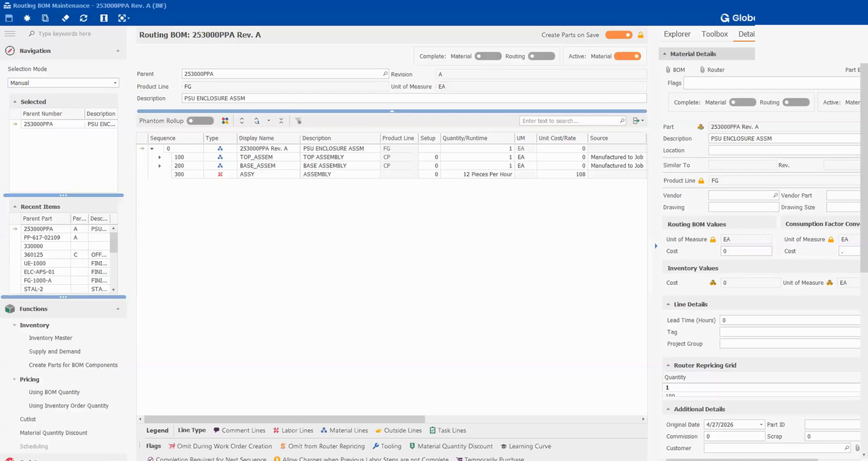Click the Navigation compass icon
This screenshot has width=868, height=461.
(10, 51)
